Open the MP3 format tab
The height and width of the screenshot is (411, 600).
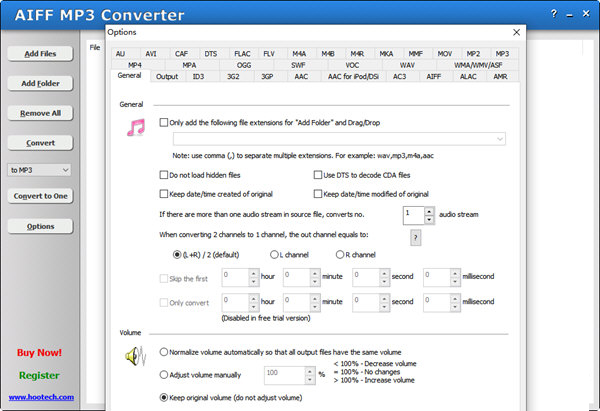point(502,54)
